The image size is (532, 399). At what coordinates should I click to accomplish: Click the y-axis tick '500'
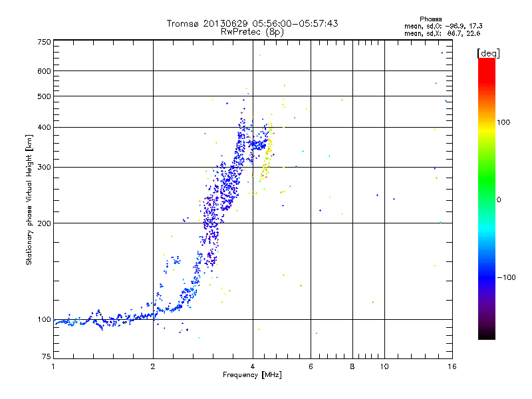point(44,96)
